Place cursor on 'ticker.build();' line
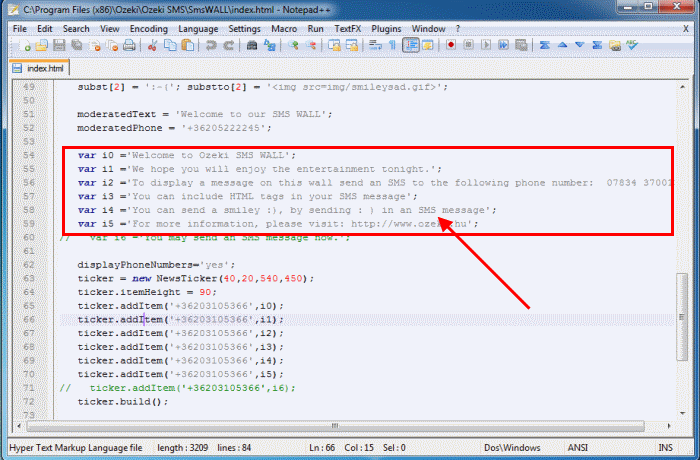The height and width of the screenshot is (460, 700). tap(123, 401)
